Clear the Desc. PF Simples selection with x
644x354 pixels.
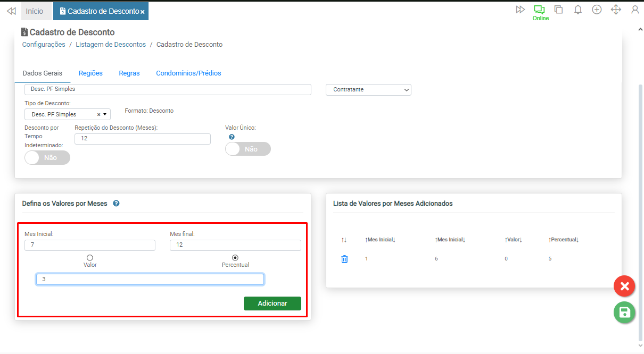[98, 114]
